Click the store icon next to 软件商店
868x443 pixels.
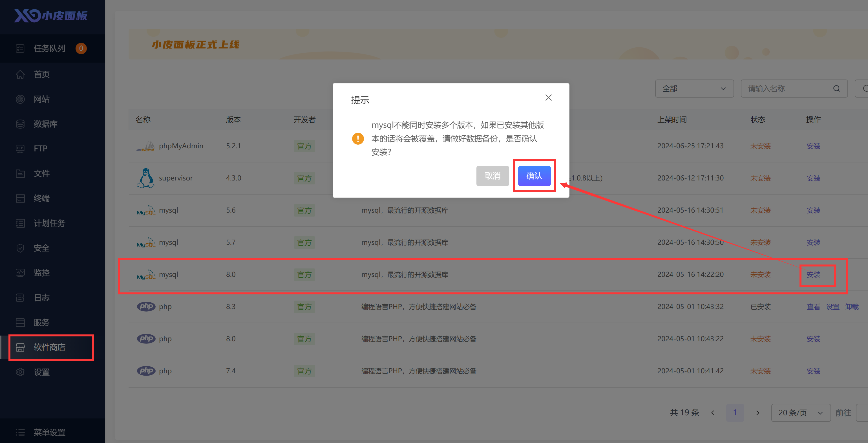20,347
